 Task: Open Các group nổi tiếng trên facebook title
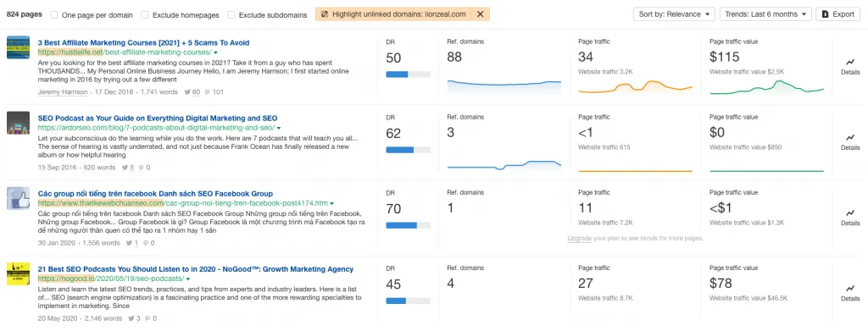pos(155,194)
